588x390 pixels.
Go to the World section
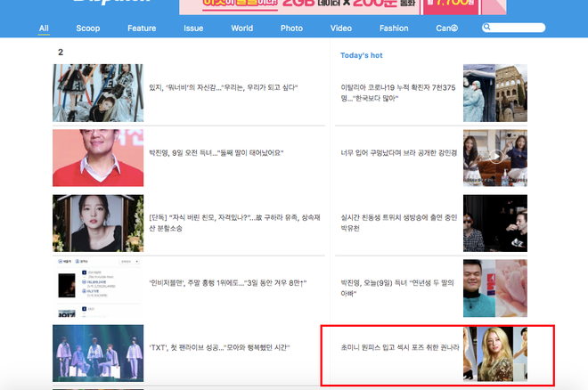click(241, 28)
